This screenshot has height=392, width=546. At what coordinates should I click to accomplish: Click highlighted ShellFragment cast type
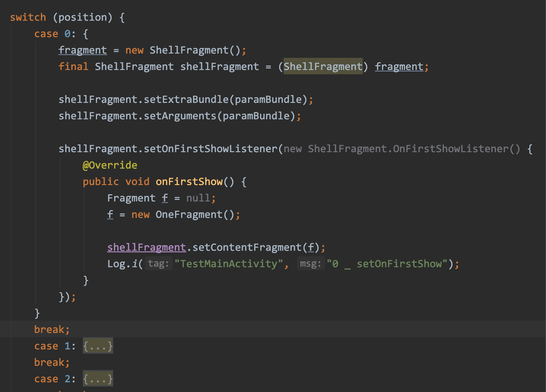323,66
